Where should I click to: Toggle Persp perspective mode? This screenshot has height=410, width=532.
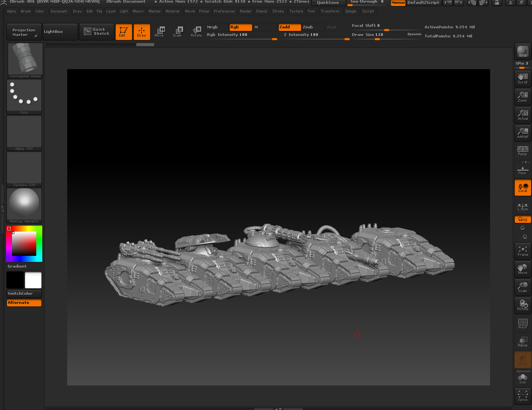click(x=523, y=151)
